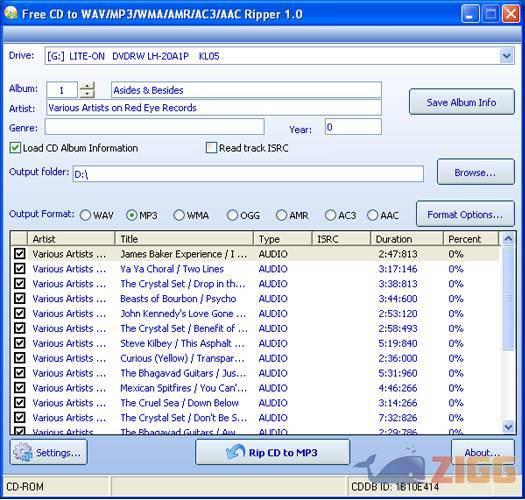Image resolution: width=525 pixels, height=500 pixels.
Task: Click the Title column header
Action: pos(184,239)
